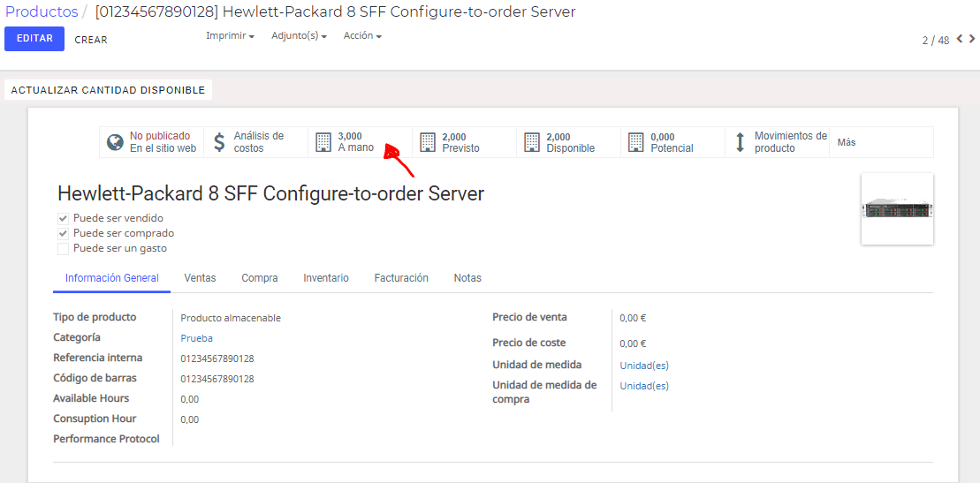Click the server product image thumbnail
The width and height of the screenshot is (980, 483).
(897, 208)
